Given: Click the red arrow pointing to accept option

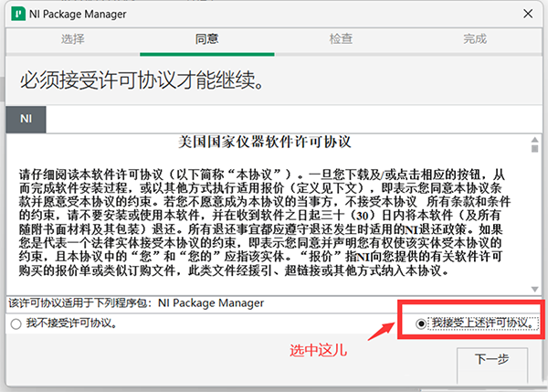Looking at the screenshot, I should click(381, 331).
